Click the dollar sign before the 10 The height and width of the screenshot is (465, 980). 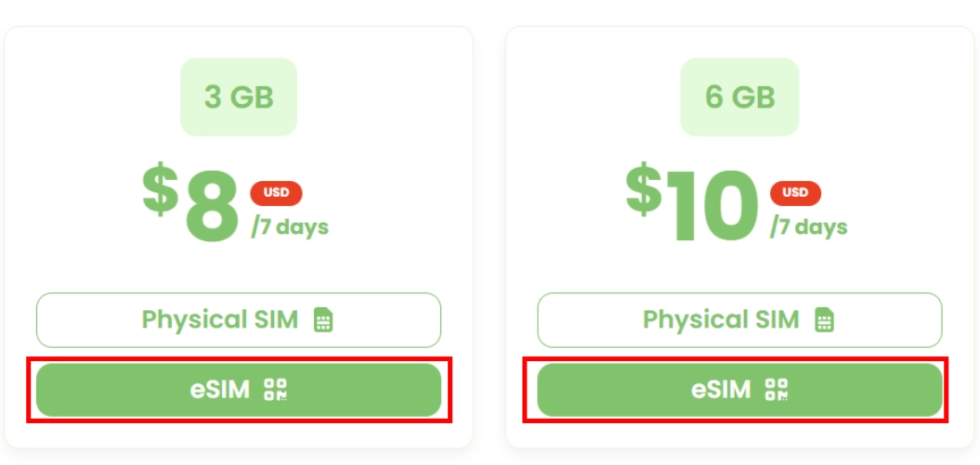[643, 188]
